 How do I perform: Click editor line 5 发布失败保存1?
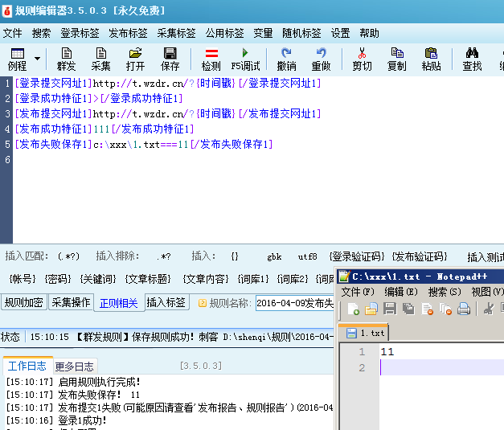point(144,145)
